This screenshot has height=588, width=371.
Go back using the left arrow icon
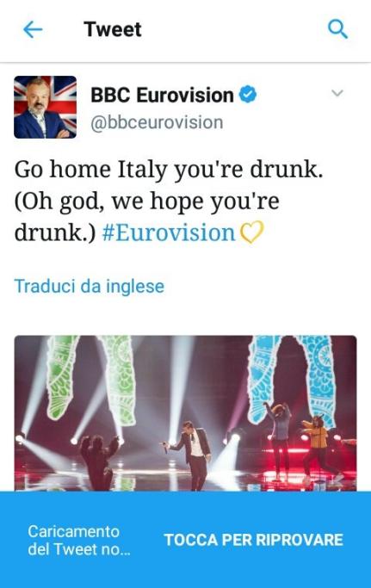point(33,29)
